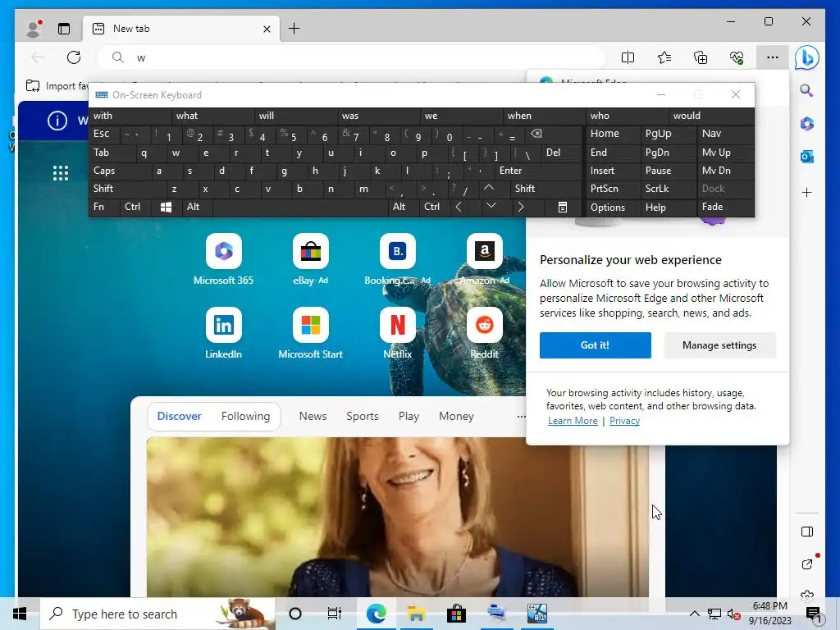This screenshot has height=630, width=840.
Task: Open File Explorer from taskbar
Action: 416,614
